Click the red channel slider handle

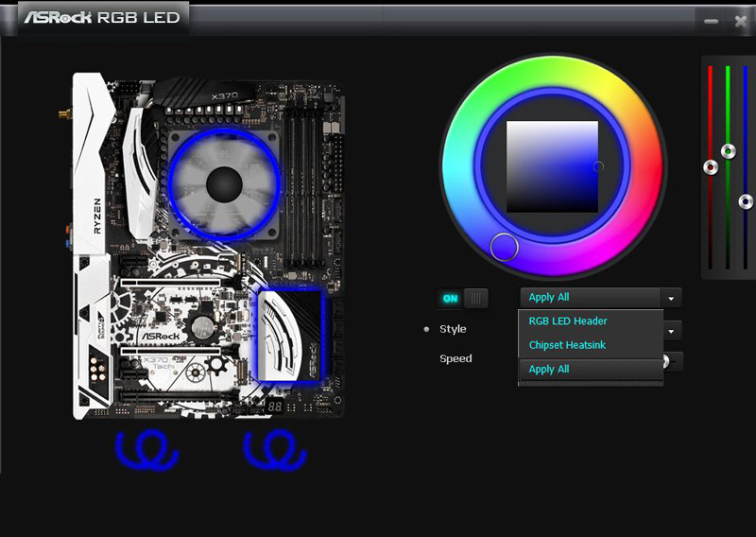click(x=711, y=167)
